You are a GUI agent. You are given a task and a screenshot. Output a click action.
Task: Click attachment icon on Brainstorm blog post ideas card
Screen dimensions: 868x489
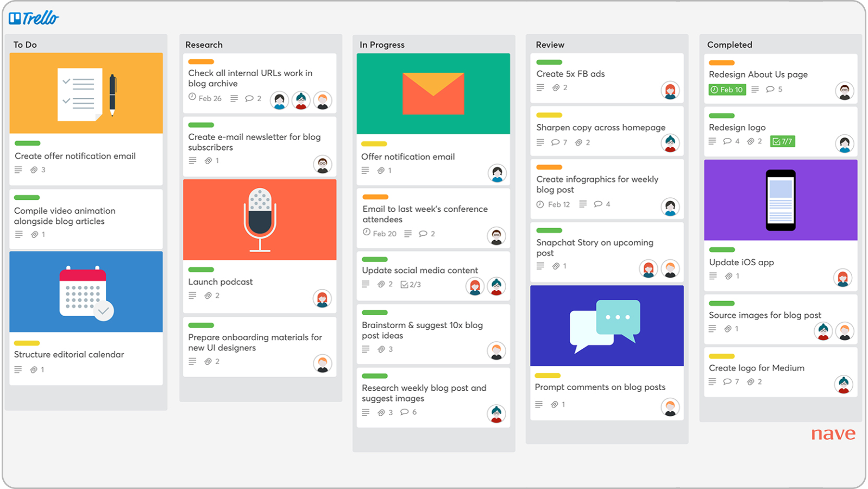(x=381, y=349)
